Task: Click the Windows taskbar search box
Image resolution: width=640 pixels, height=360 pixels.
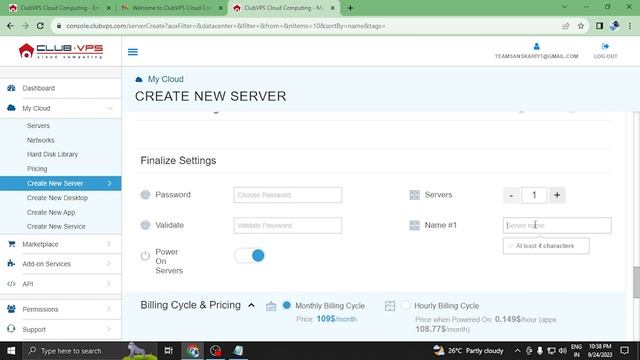Action: point(90,351)
